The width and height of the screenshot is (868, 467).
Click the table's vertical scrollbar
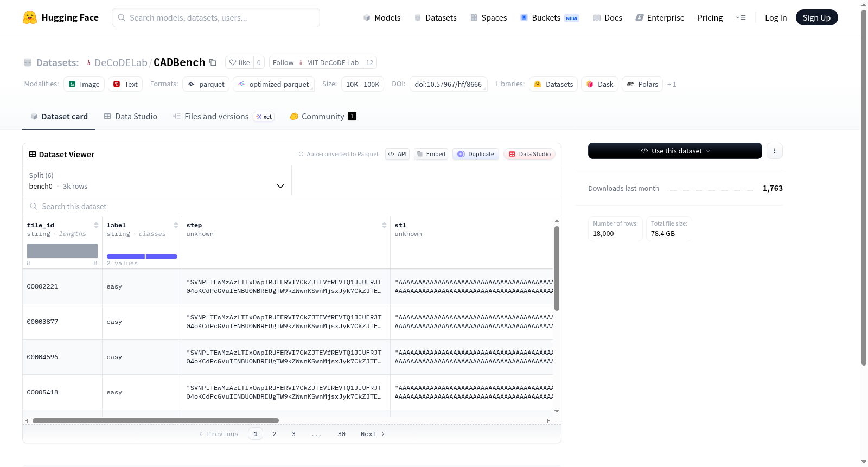[557, 268]
